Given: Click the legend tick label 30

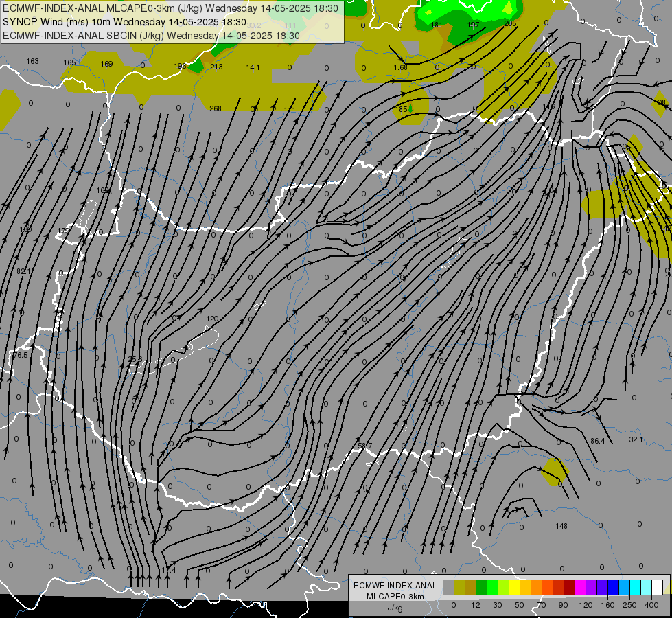Looking at the screenshot, I should tap(497, 605).
